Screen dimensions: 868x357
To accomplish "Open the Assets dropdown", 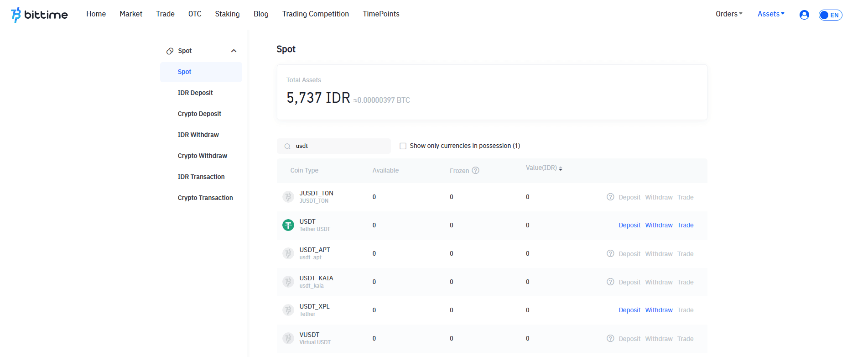I will (771, 14).
